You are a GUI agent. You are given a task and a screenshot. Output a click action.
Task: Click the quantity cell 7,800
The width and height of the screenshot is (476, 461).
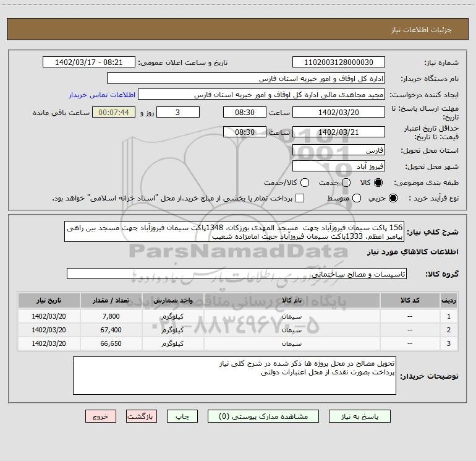(x=111, y=316)
